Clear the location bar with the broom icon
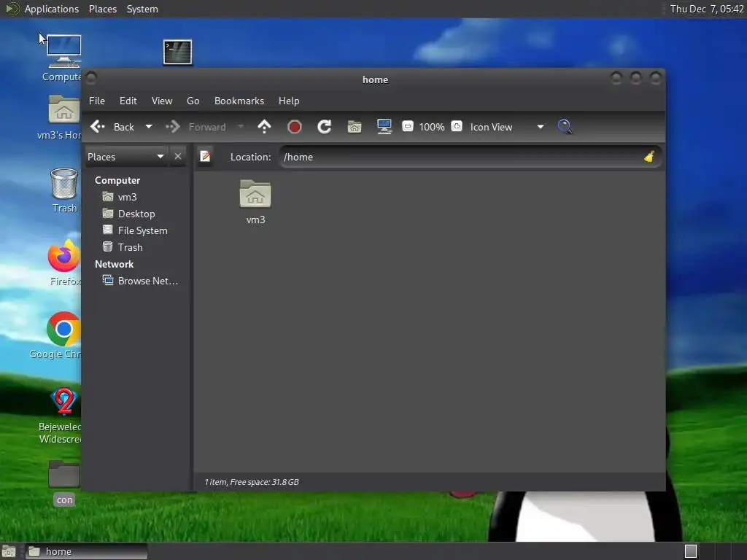This screenshot has width=747, height=560. [649, 157]
